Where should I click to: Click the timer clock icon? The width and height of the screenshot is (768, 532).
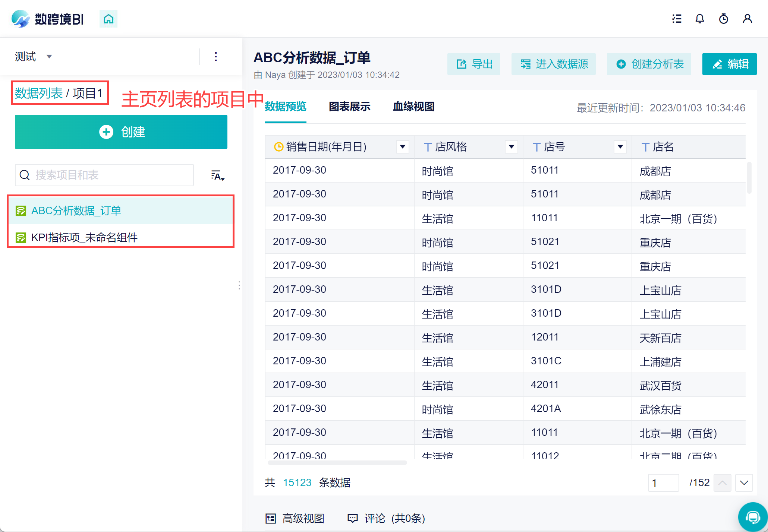click(x=724, y=19)
